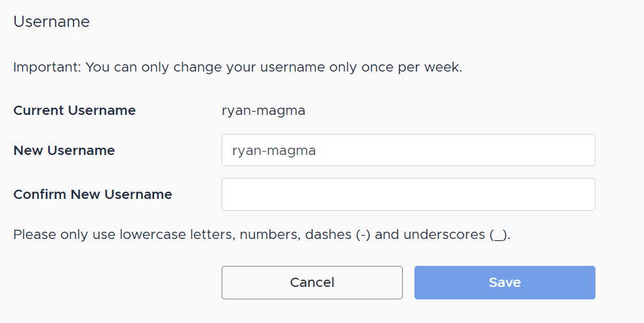The image size is (644, 323).
Task: Click the current username value ryan-magma
Action: [264, 110]
